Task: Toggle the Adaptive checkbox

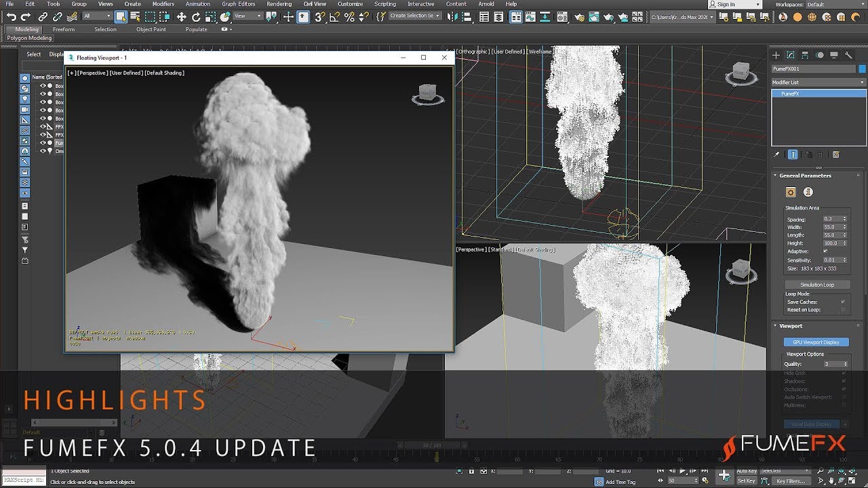Action: point(825,251)
